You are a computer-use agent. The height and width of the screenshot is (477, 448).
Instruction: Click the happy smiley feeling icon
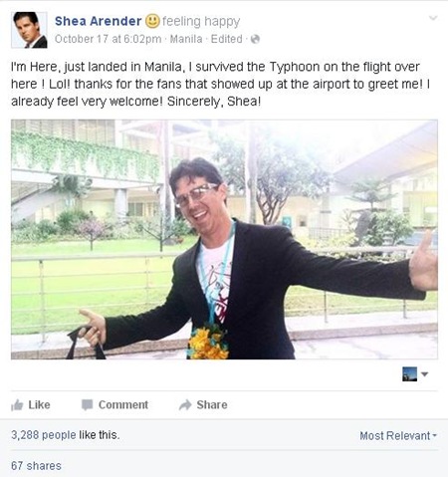[x=152, y=21]
